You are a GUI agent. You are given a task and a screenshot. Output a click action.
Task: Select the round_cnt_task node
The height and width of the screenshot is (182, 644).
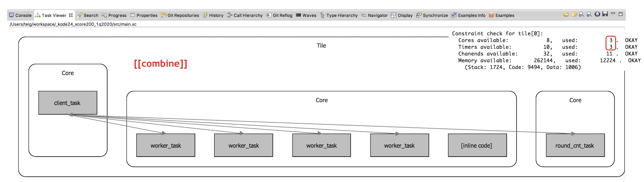click(575, 145)
